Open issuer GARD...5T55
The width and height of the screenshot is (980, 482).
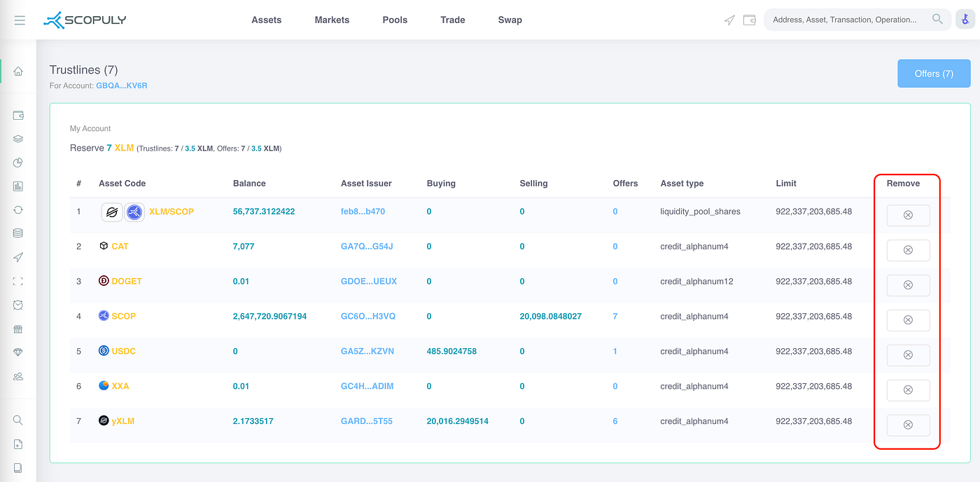coord(367,422)
